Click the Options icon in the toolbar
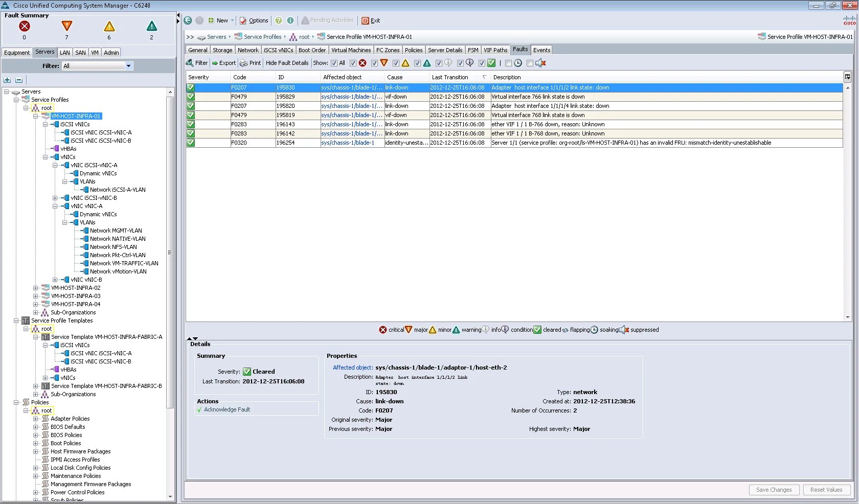 (243, 20)
